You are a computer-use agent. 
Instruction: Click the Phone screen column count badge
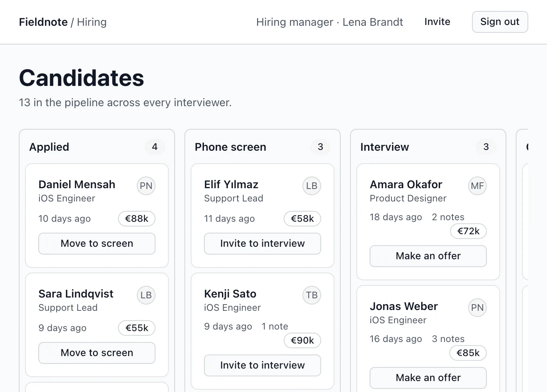(320, 147)
